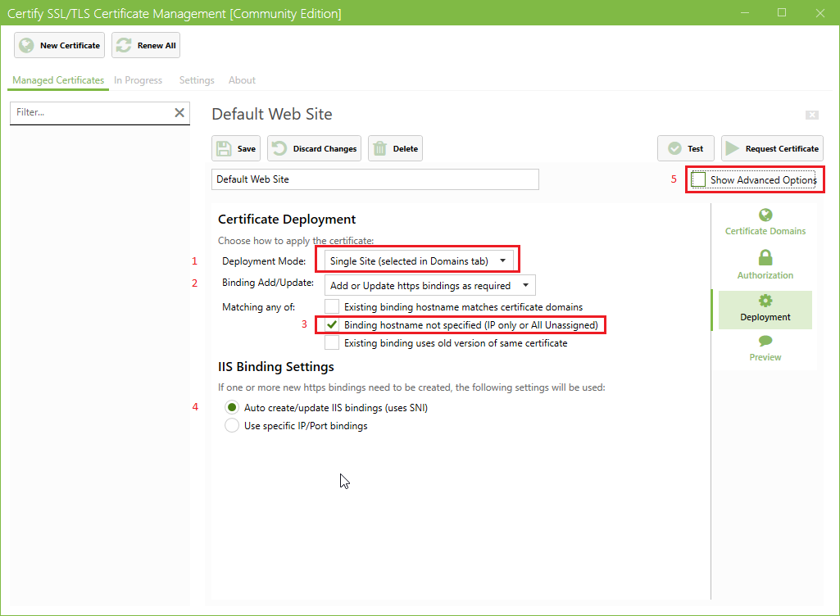Image resolution: width=840 pixels, height=616 pixels.
Task: Open the Authorization panel via its lock icon
Action: pyautogui.click(x=765, y=258)
